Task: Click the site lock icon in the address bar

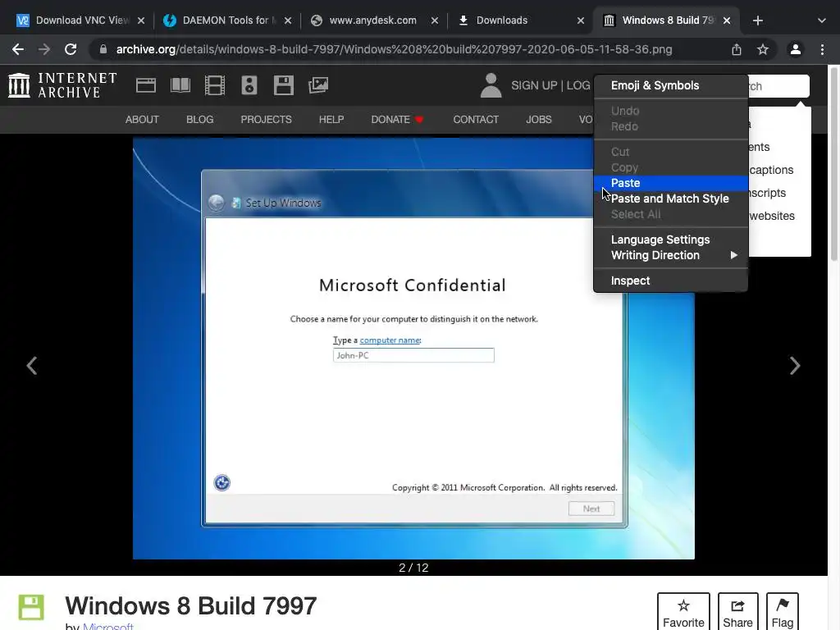Action: point(103,49)
